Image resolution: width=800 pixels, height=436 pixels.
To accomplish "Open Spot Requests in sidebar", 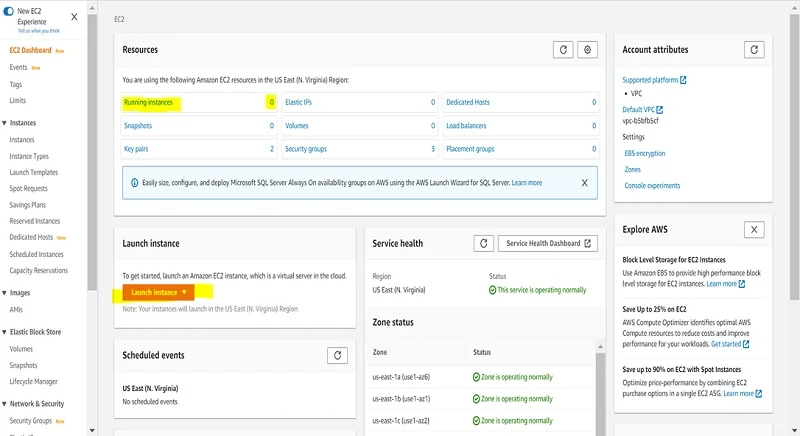I will point(29,189).
